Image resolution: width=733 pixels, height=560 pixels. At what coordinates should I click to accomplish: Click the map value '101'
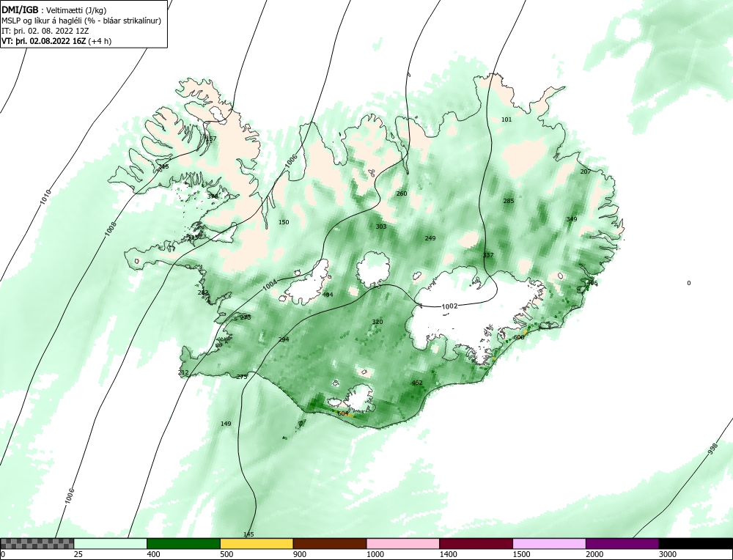(507, 119)
